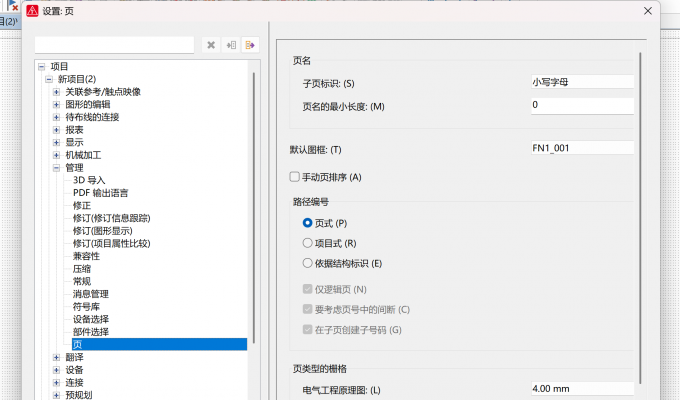Expand the 连接 node
The width and height of the screenshot is (680, 400).
(56, 383)
